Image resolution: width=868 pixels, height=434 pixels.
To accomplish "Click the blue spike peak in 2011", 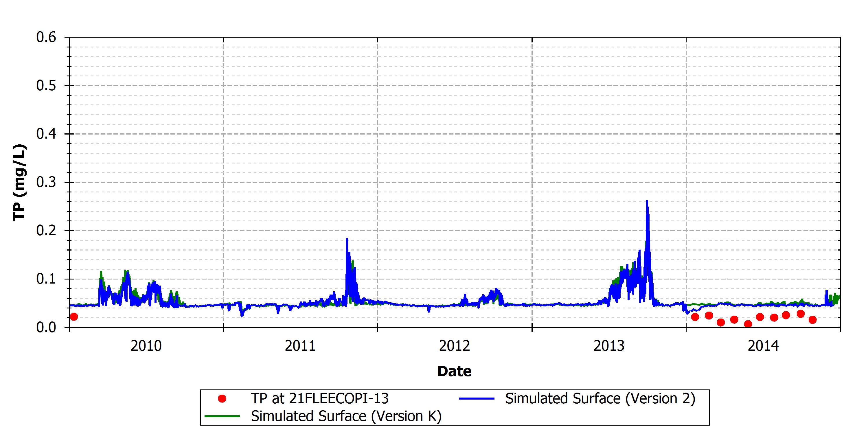I will (x=347, y=239).
